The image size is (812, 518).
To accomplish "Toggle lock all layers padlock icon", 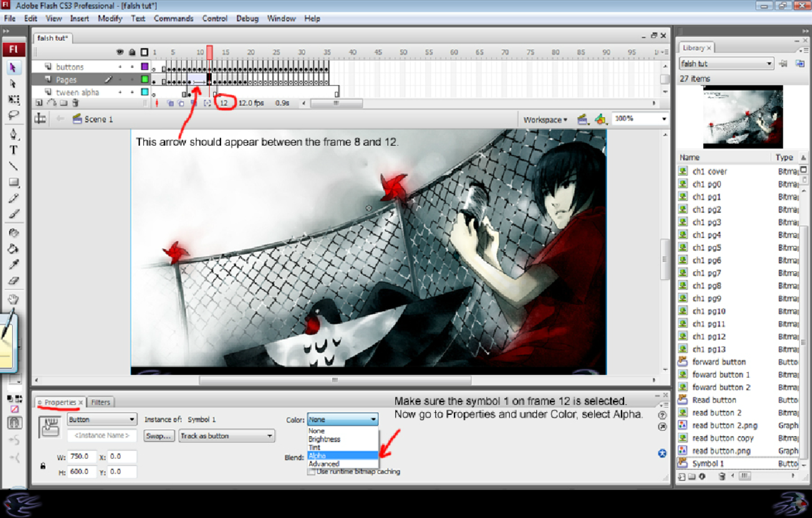I will (132, 52).
